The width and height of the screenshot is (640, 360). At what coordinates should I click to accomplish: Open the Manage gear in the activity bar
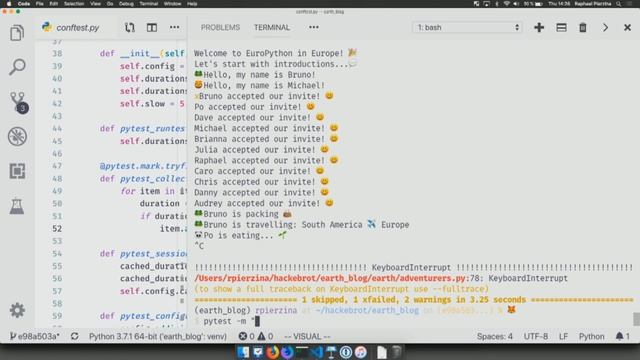(17, 310)
